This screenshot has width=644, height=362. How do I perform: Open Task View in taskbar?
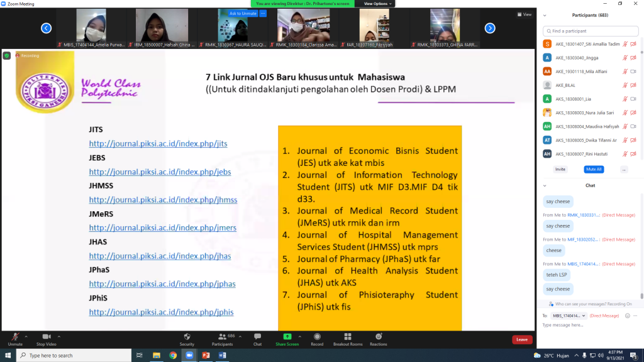(139, 356)
